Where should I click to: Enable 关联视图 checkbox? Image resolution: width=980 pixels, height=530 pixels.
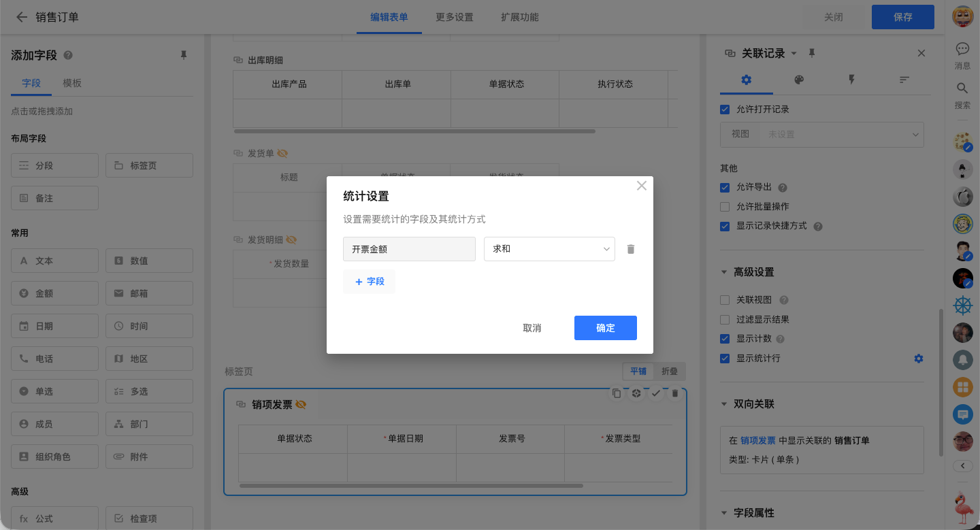pos(725,300)
